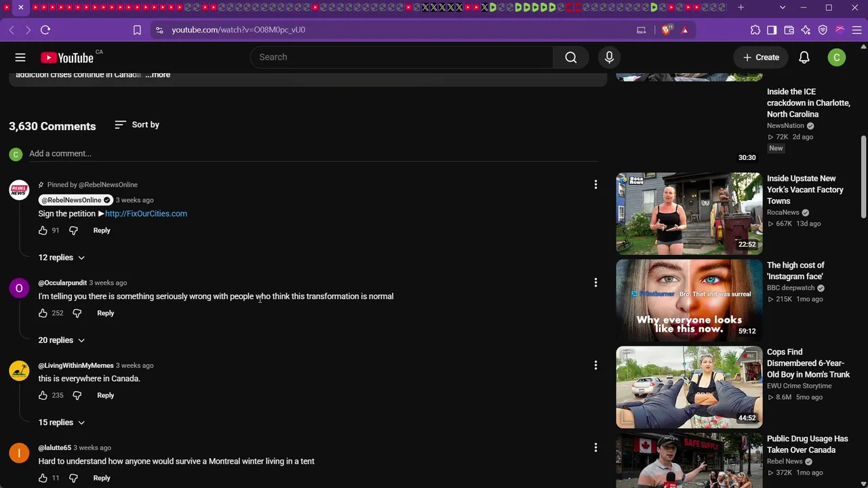Viewport: 868px width, 488px height.
Task: Reply to the LivingWithinMyMemes comment
Action: 106,395
